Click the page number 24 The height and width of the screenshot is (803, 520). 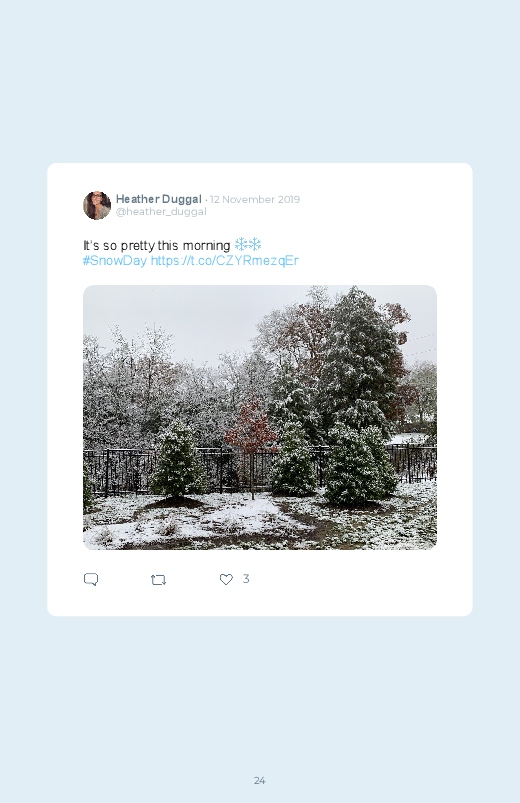tap(260, 780)
